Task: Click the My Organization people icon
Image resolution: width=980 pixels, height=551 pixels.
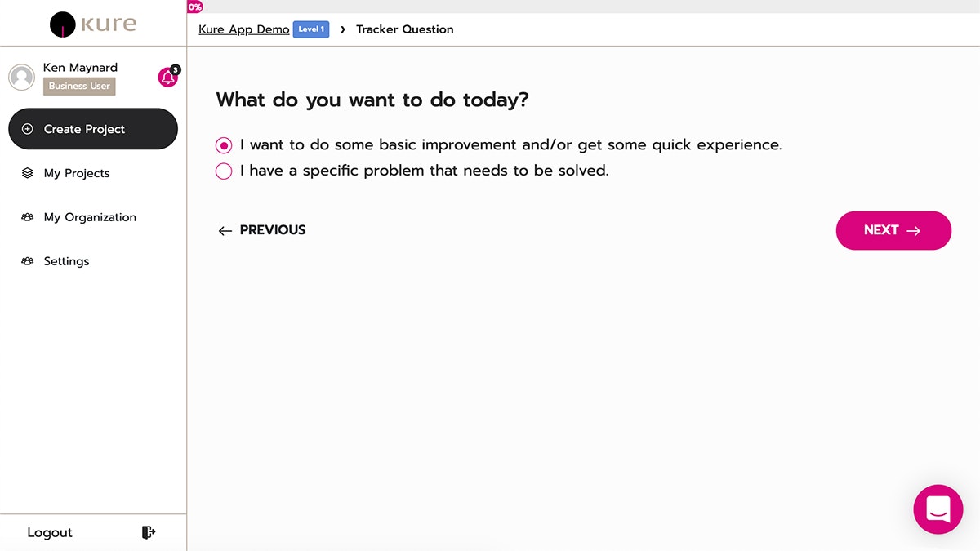Action: [28, 217]
